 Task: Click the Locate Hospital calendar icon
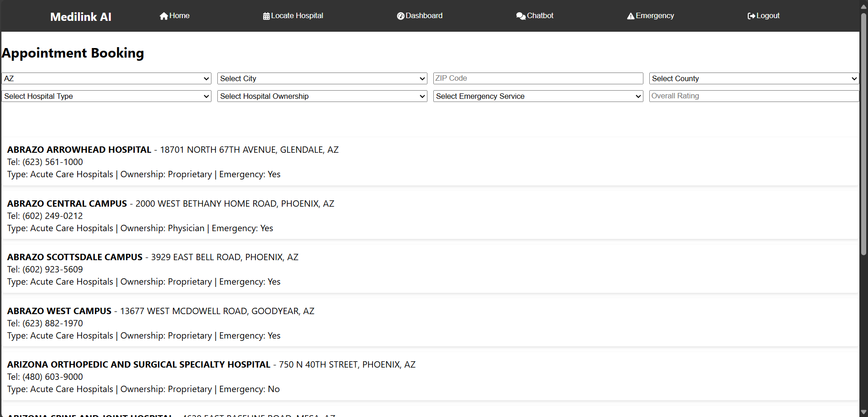[x=266, y=16]
